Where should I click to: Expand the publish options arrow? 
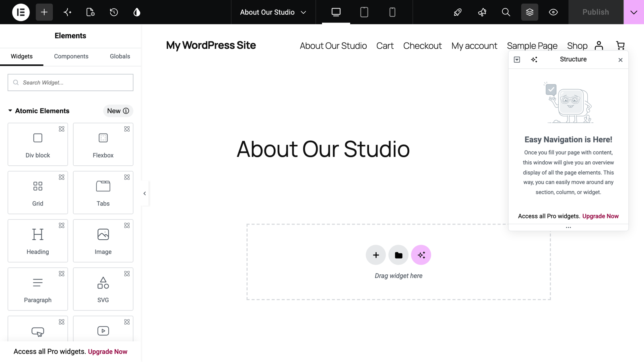pyautogui.click(x=634, y=12)
